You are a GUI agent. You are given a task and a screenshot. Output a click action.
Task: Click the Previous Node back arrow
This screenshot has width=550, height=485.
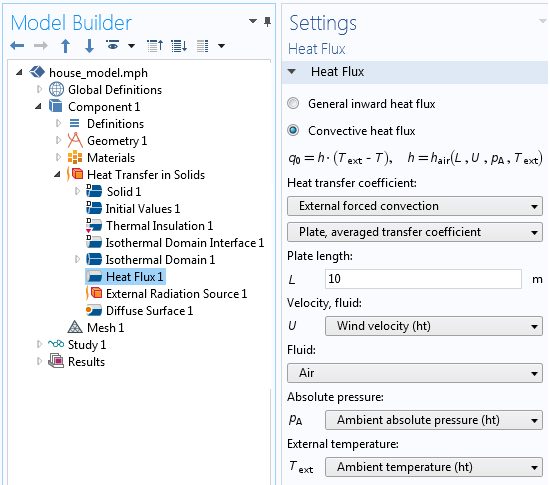pyautogui.click(x=17, y=46)
